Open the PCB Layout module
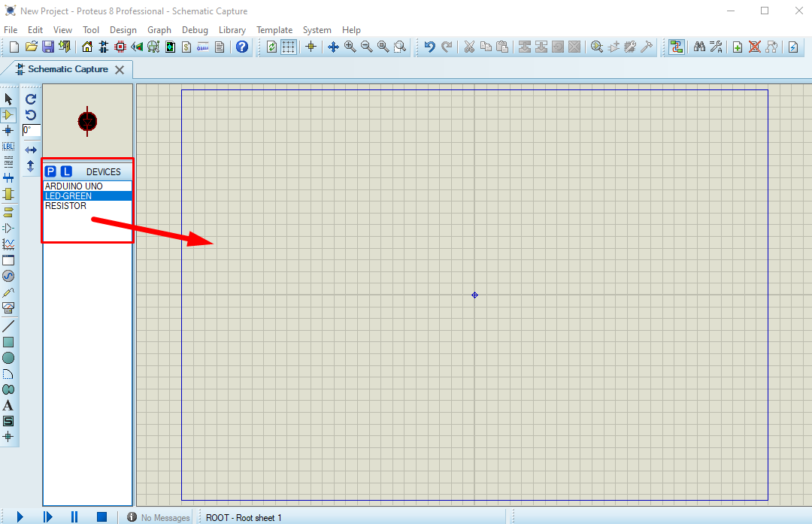The image size is (812, 524). click(x=120, y=47)
